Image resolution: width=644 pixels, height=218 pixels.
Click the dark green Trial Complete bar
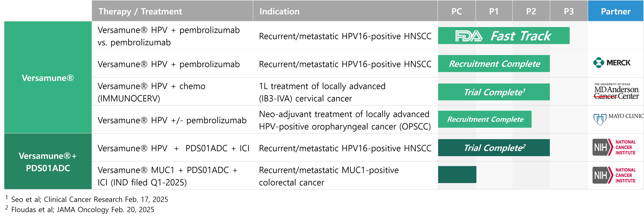pyautogui.click(x=494, y=148)
